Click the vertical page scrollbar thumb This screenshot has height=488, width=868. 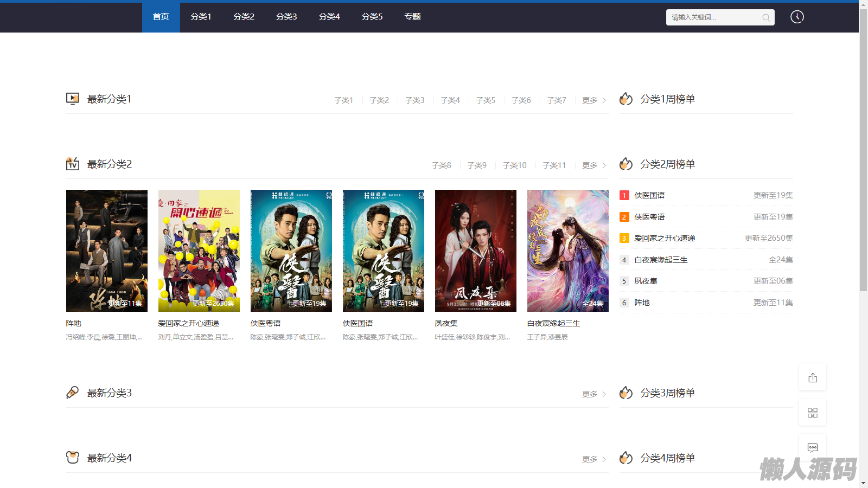pos(864,150)
